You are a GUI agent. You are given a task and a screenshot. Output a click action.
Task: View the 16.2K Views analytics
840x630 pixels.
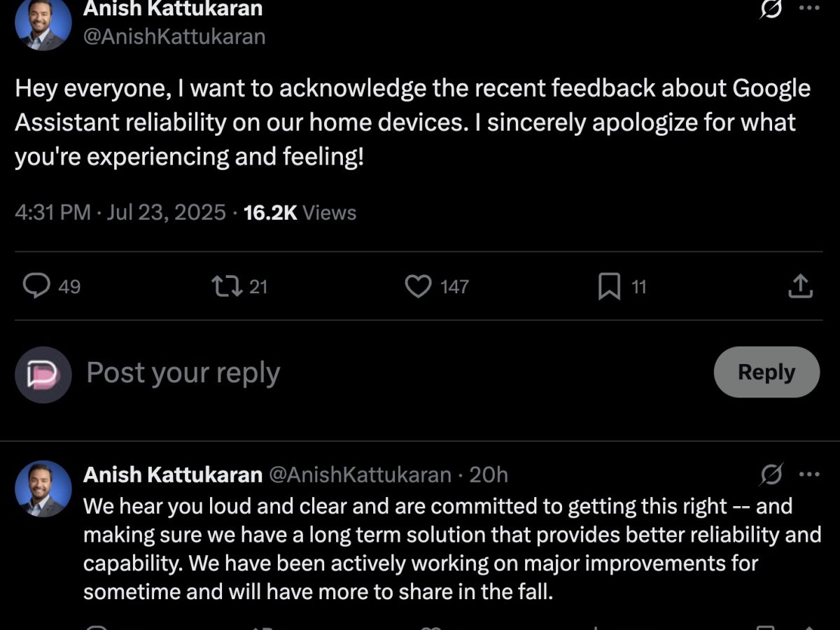(x=300, y=212)
